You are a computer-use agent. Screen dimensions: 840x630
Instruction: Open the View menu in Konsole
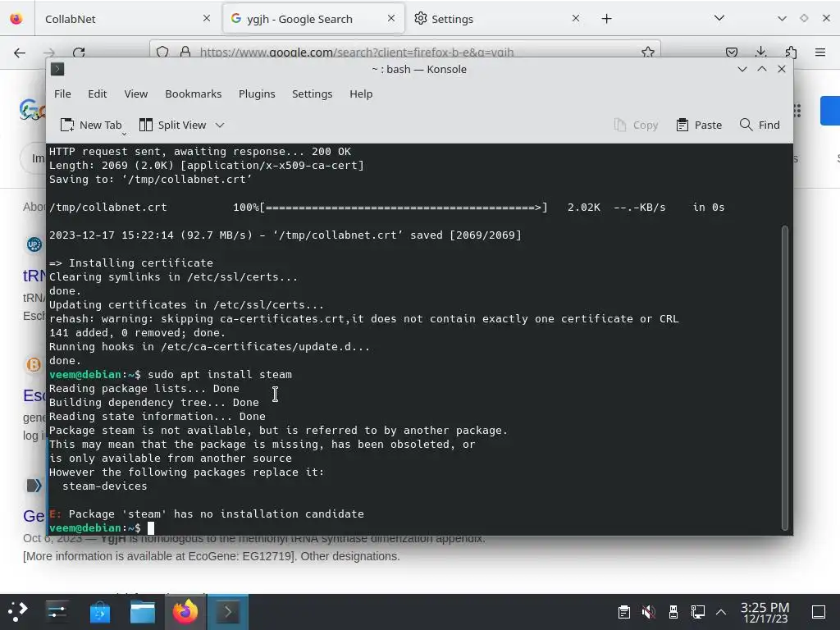point(135,94)
